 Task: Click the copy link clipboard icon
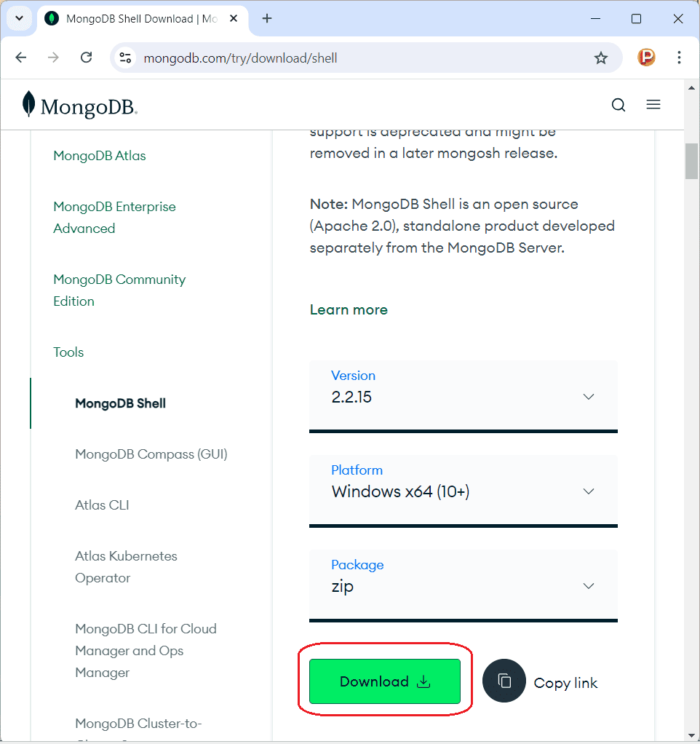tap(504, 681)
